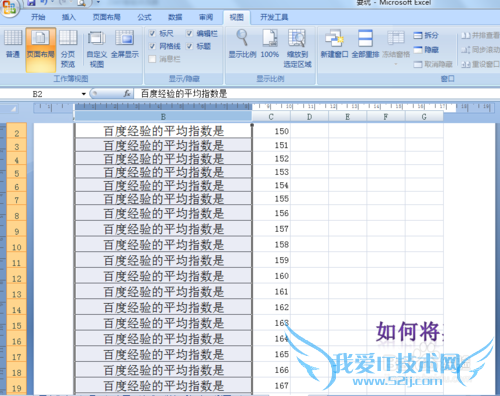500x396 pixels.
Task: Toggle the Formula Bar (编辑栏) checkbox
Action: click(x=189, y=33)
